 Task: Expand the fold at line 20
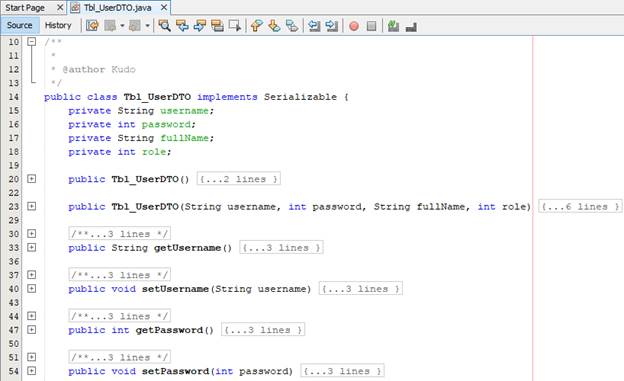click(x=31, y=179)
